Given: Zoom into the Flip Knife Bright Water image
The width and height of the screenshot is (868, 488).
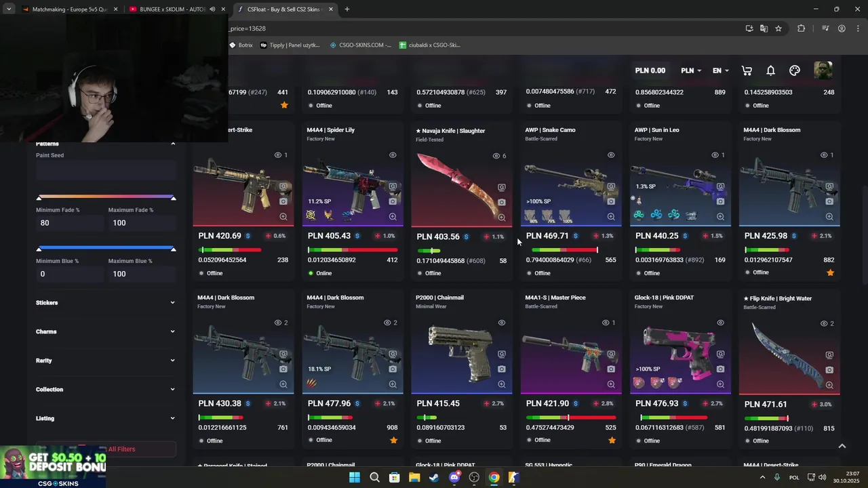Looking at the screenshot, I should coord(829,385).
